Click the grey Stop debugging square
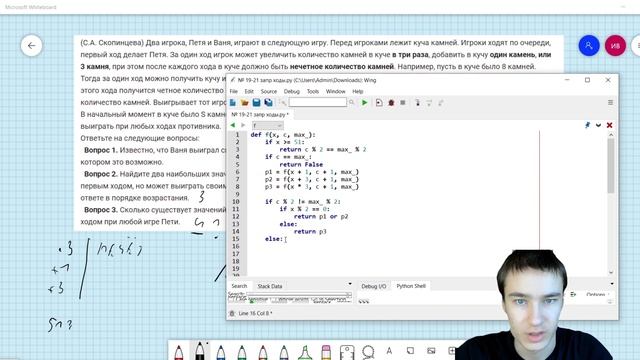 click(403, 103)
